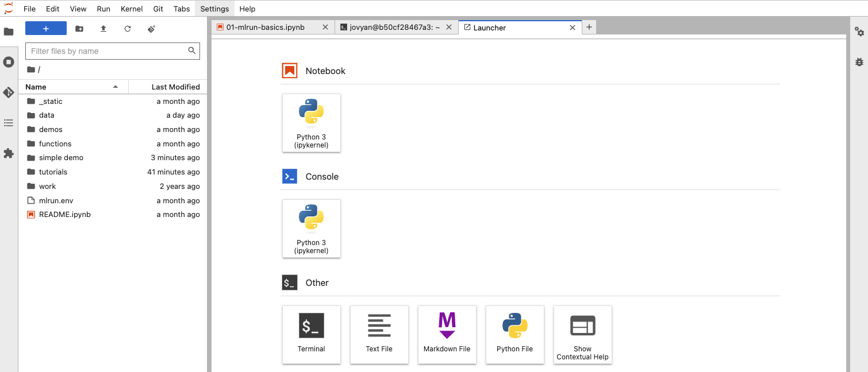This screenshot has width=868, height=372.
Task: Open the Running Terminals and Kernels sidebar
Action: (x=9, y=62)
